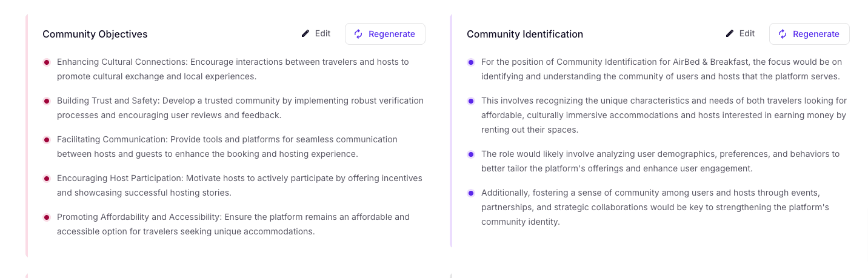The height and width of the screenshot is (278, 868).
Task: Click the Community Objectives heading
Action: click(95, 35)
